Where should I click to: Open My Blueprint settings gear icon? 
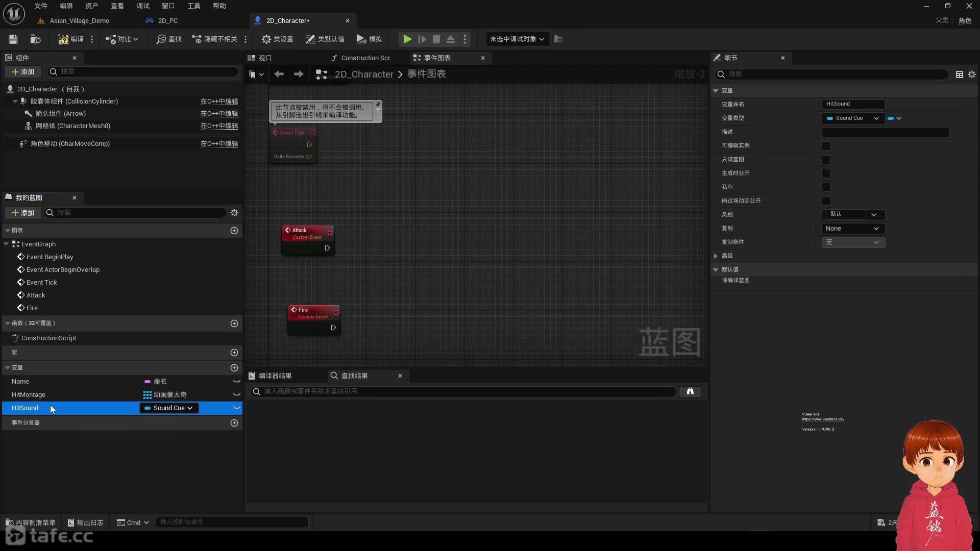pos(234,213)
